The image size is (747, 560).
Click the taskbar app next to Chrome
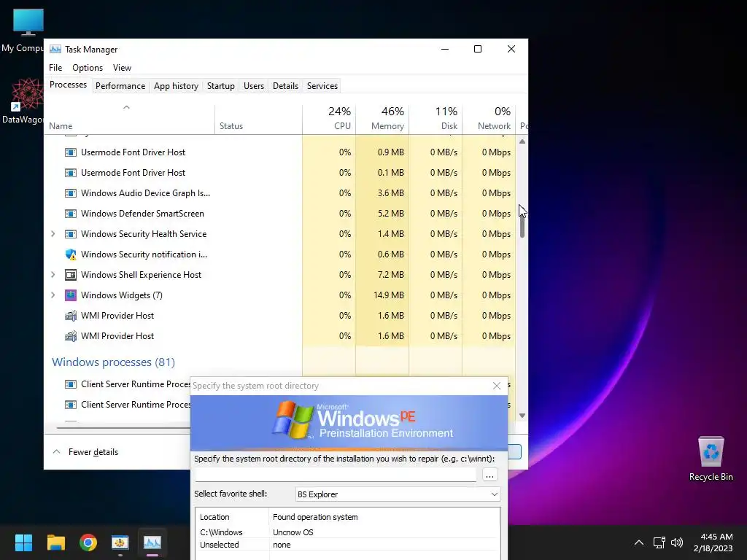[120, 542]
